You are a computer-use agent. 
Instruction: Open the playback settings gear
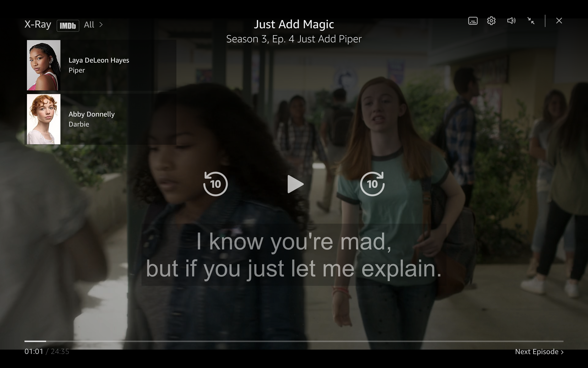pos(491,21)
